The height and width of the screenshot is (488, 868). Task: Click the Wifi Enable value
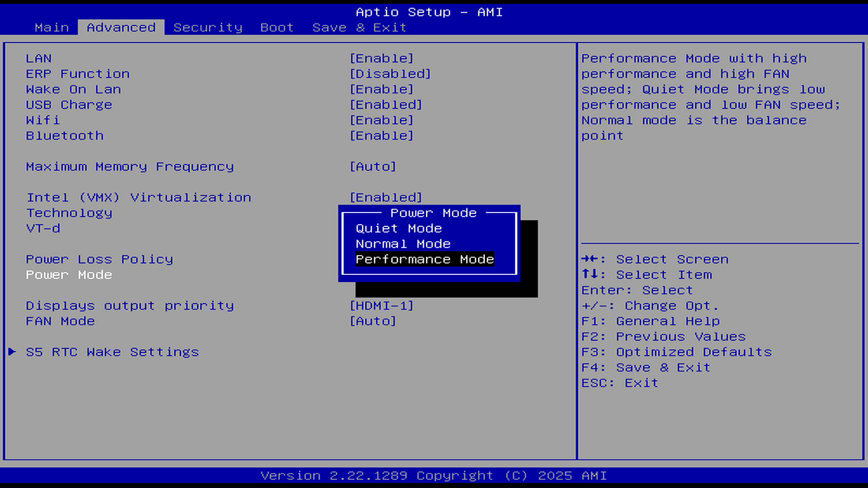(x=382, y=120)
